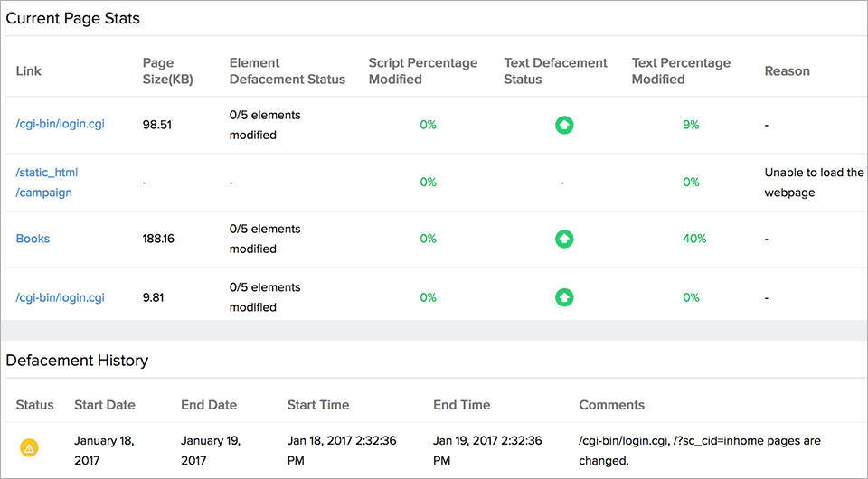The width and height of the screenshot is (868, 479).
Task: Open the /cgi-bin/login.cgi link sized 98.51 KB
Action: coord(60,124)
